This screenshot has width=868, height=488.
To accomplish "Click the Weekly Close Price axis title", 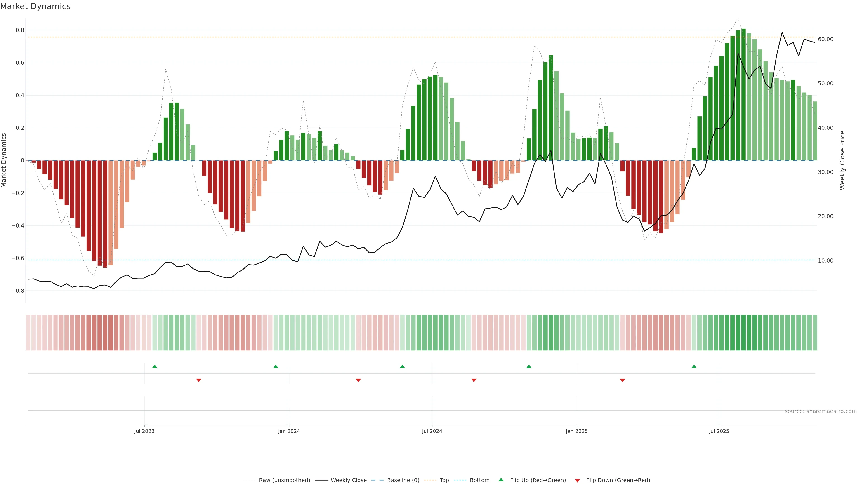I will pyautogui.click(x=842, y=160).
